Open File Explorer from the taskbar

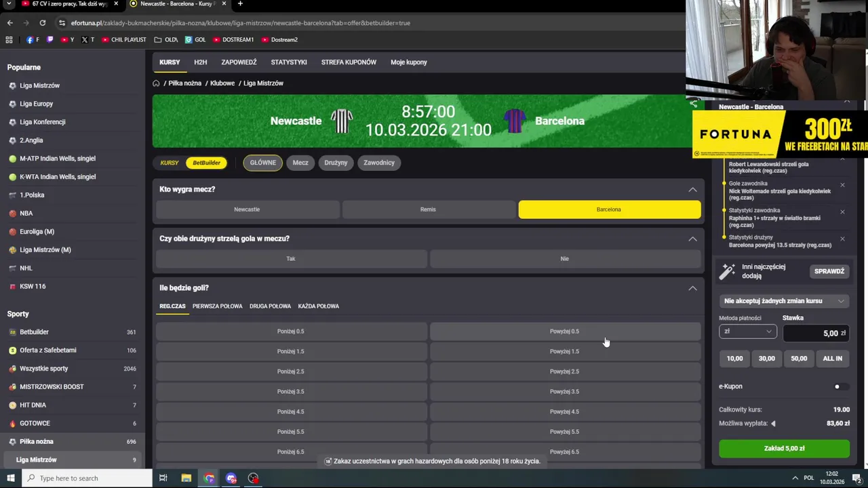[x=186, y=478]
